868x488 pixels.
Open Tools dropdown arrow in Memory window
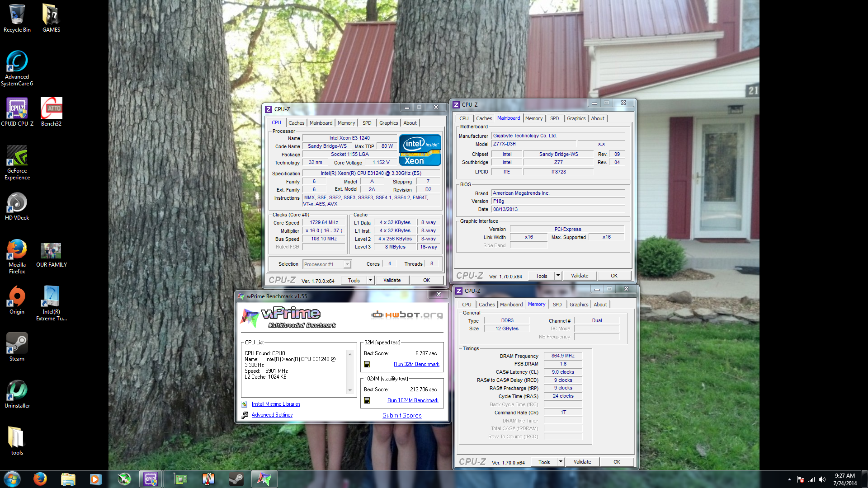(561, 462)
